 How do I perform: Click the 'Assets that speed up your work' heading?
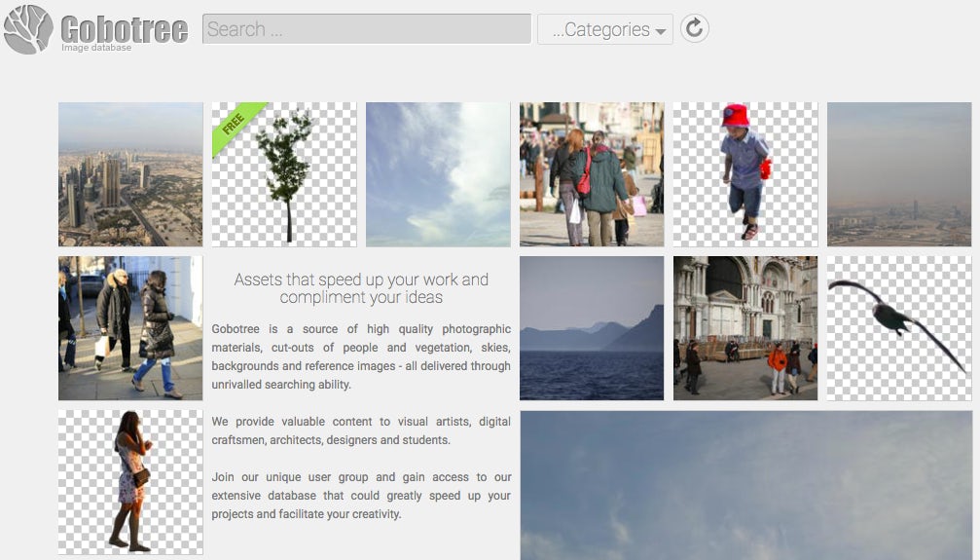tap(361, 288)
